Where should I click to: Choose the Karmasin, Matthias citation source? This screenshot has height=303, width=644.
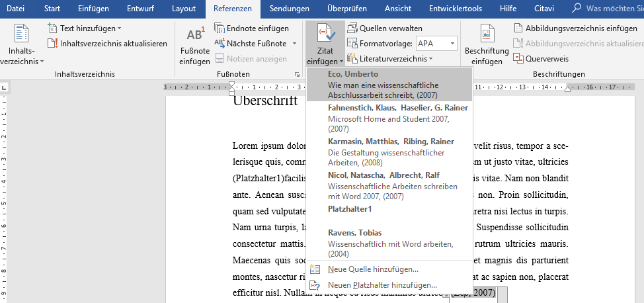(x=389, y=151)
